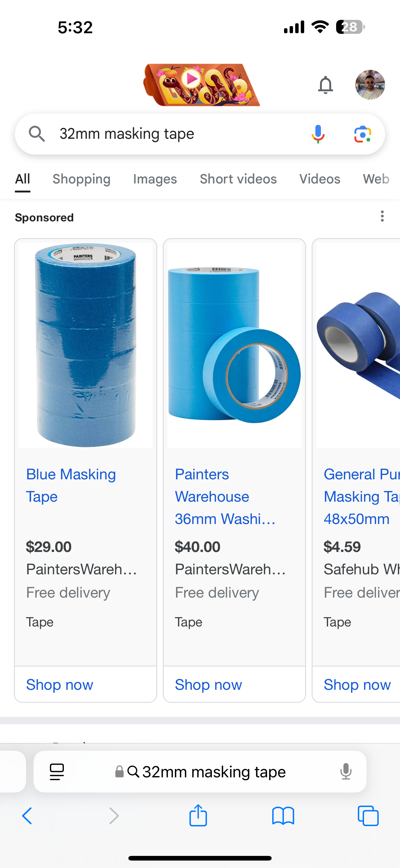
Task: Tap the Safari share icon
Action: 198,816
